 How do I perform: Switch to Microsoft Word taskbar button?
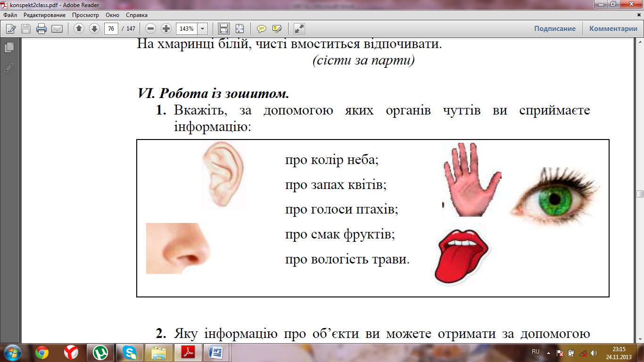pos(217,352)
